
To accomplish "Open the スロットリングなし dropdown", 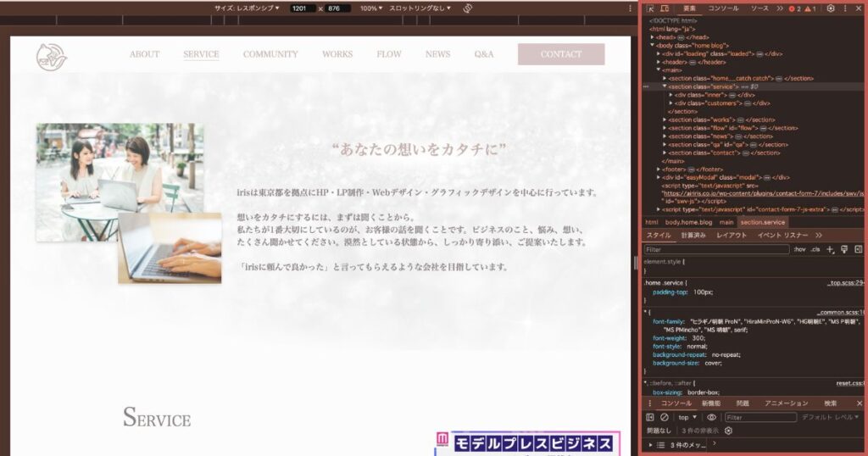I will (420, 8).
